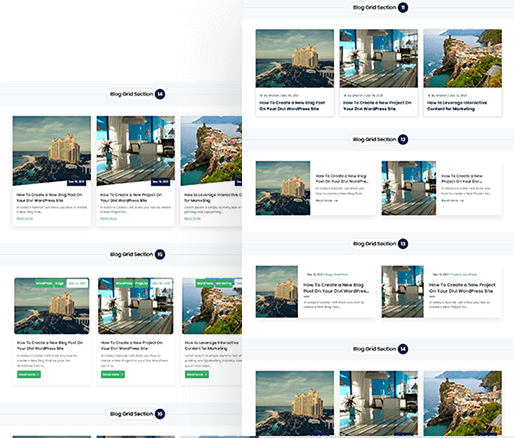Viewport: 514px width, 438px height.
Task: Click Projects tag on Section 15 office card
Action: pos(141,283)
